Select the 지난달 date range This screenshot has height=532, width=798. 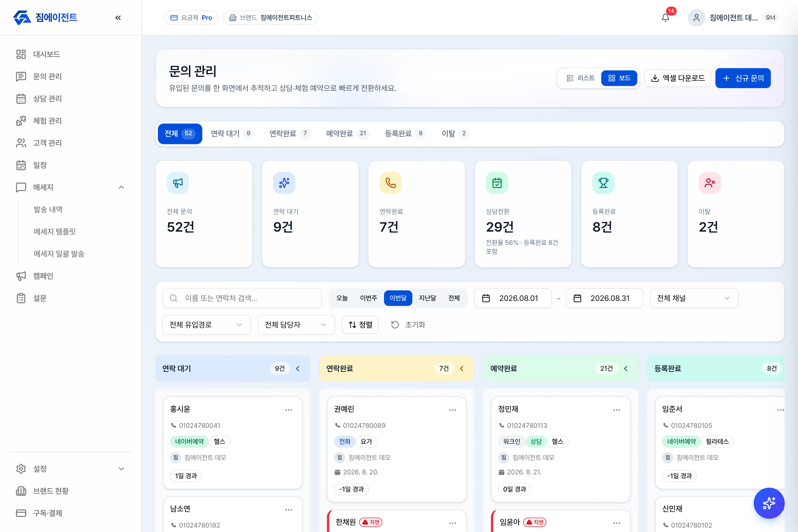(428, 298)
